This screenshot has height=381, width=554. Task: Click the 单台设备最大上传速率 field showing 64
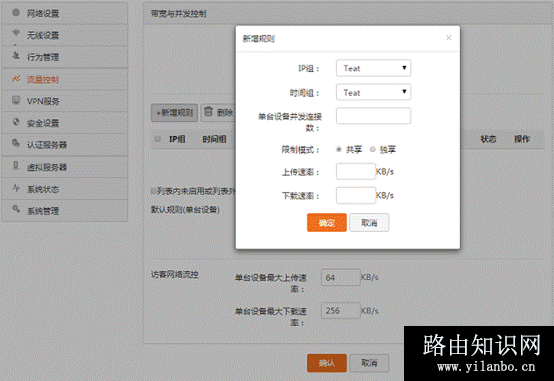click(341, 277)
